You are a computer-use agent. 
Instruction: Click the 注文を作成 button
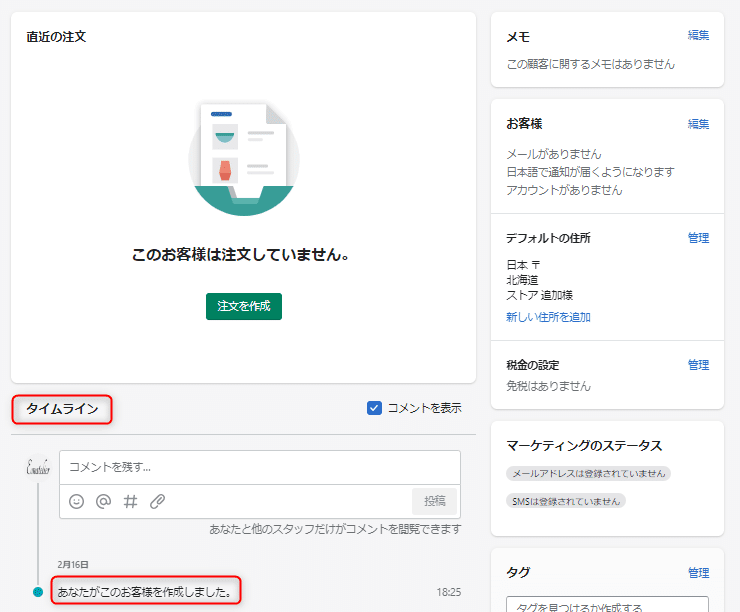click(244, 306)
